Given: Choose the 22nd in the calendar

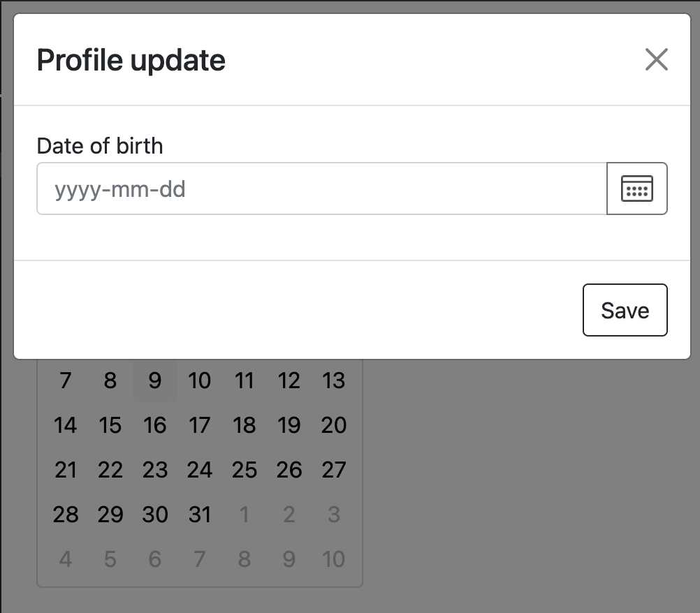Looking at the screenshot, I should pyautogui.click(x=110, y=470).
